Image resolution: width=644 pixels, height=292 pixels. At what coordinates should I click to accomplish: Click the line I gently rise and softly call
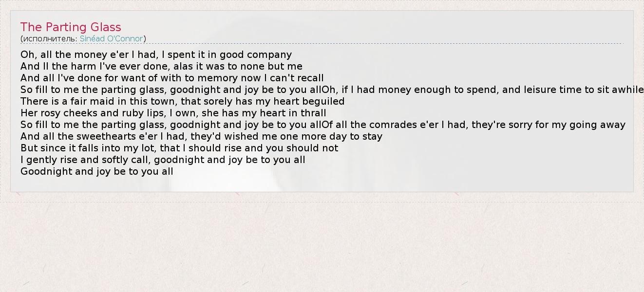[x=163, y=160]
